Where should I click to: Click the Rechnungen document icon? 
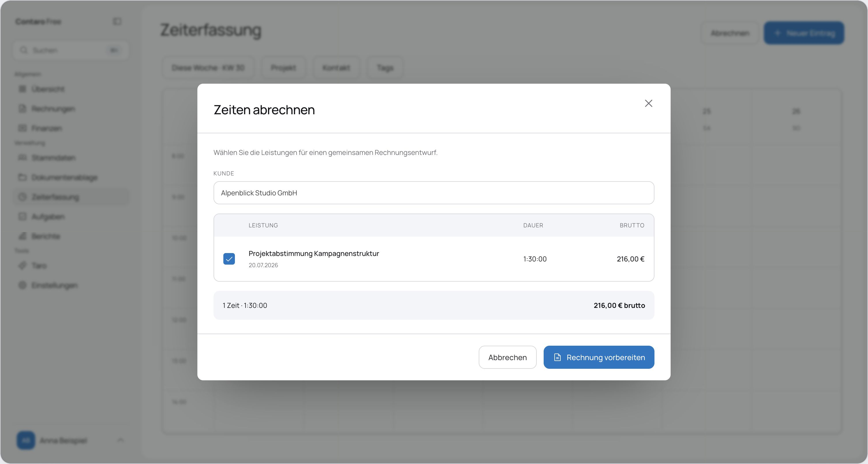point(22,108)
